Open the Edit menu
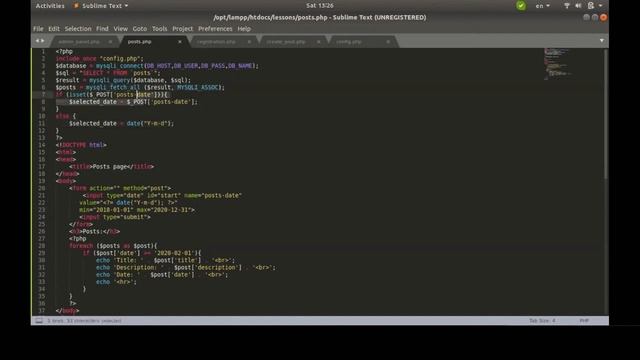Viewport: 640px width, 360px height. coord(54,29)
